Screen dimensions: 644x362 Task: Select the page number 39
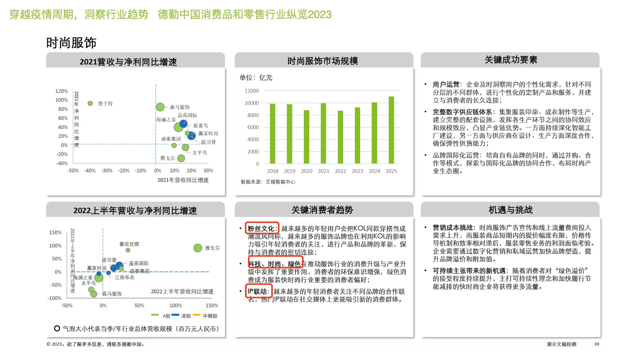(x=597, y=344)
